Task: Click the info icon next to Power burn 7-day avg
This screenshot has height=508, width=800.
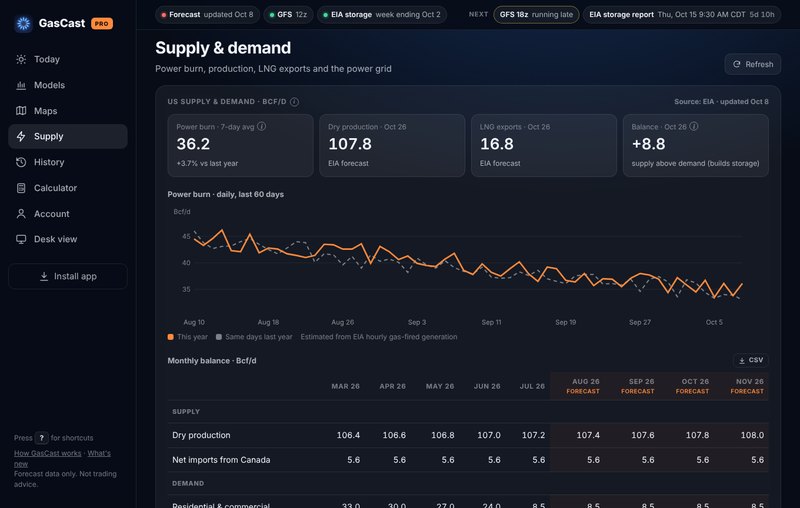Action: [261, 126]
